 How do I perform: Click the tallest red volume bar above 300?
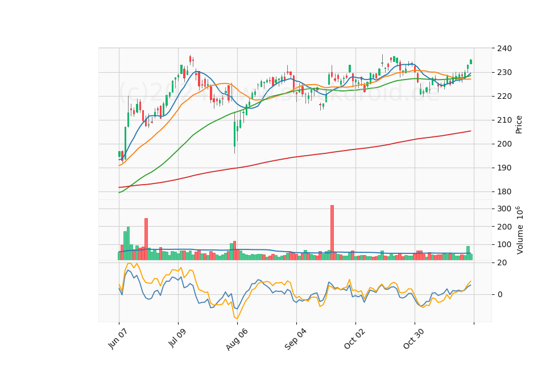pos(332,232)
